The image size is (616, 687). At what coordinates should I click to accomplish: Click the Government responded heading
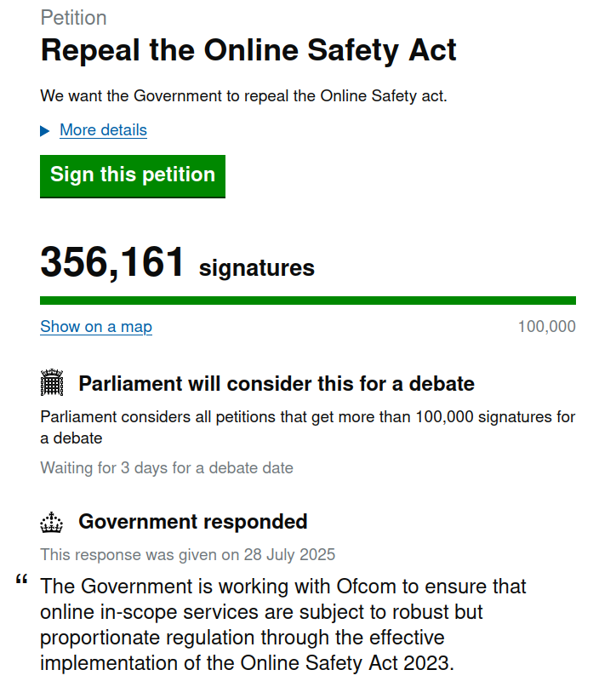[x=193, y=522]
